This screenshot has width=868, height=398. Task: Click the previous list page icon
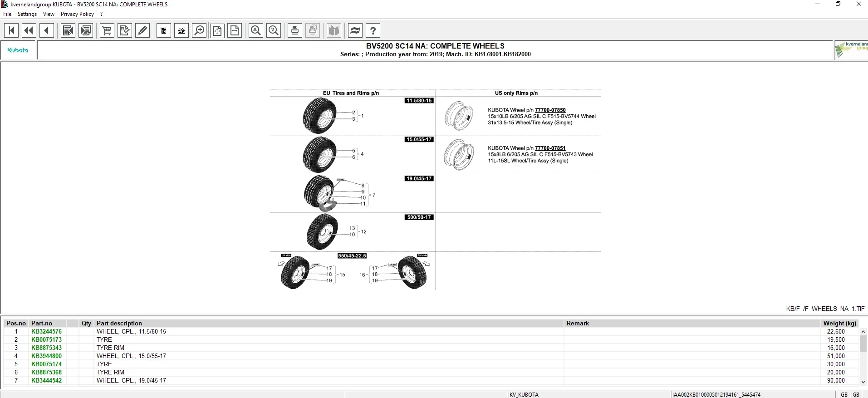[x=68, y=30]
